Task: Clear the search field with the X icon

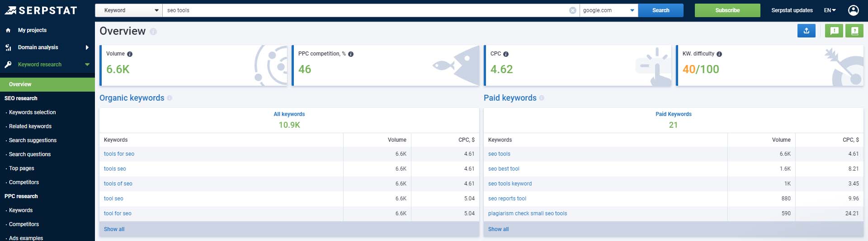Action: [x=572, y=10]
